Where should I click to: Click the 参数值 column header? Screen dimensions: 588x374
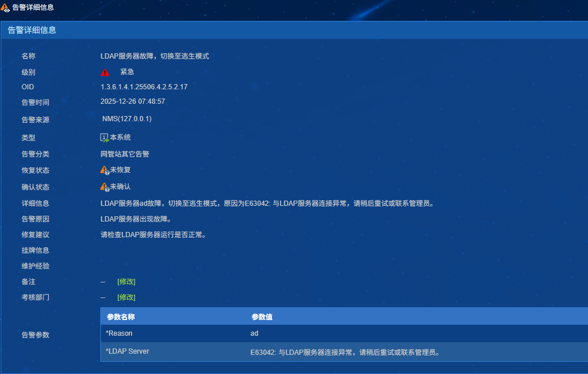(x=262, y=317)
